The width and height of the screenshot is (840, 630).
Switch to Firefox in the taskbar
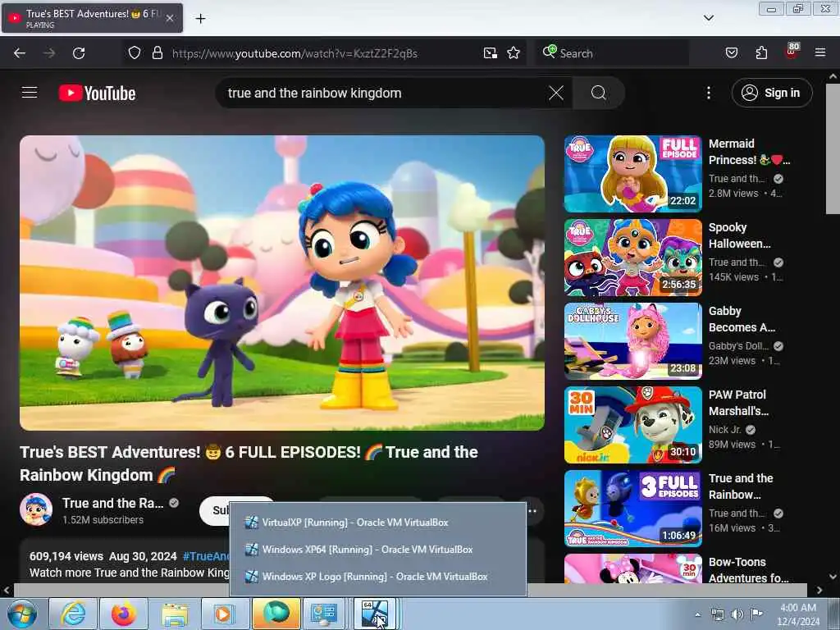(124, 614)
